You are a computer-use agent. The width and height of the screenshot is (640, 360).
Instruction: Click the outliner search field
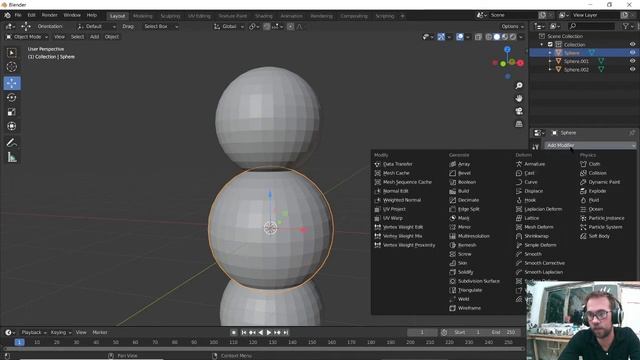pos(591,26)
